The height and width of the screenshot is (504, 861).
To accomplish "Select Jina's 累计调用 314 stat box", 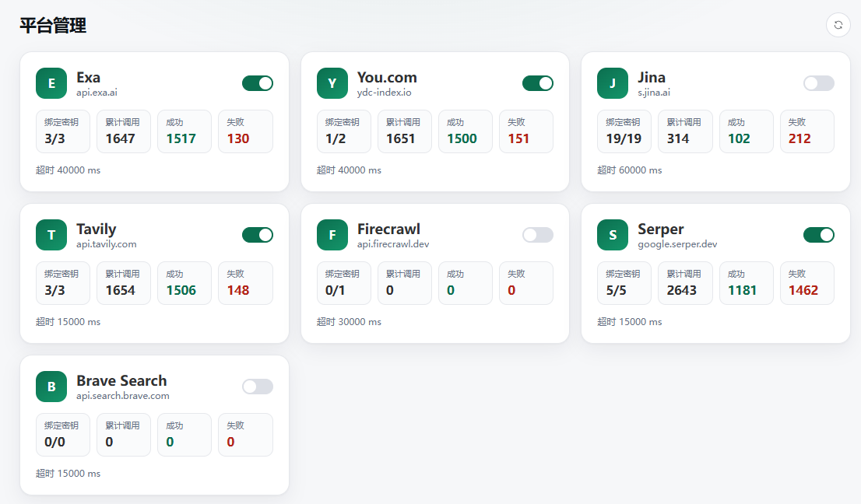I will (x=685, y=131).
